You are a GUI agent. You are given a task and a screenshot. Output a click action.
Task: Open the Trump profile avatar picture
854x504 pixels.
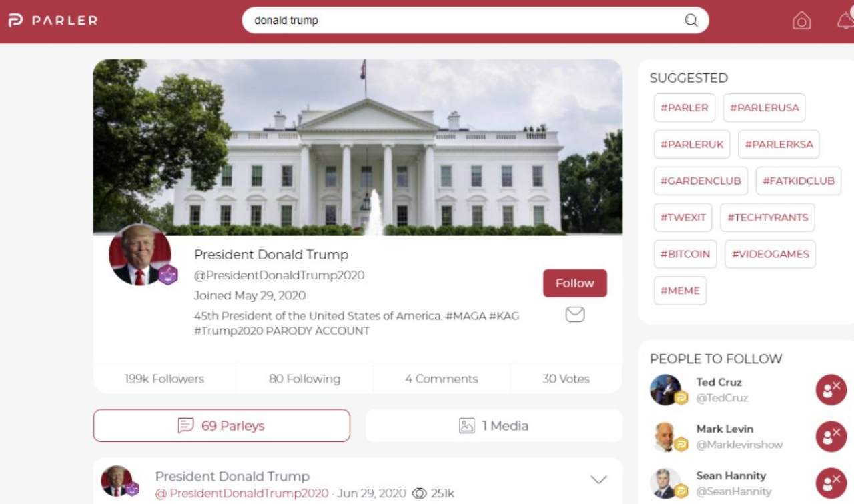140,254
